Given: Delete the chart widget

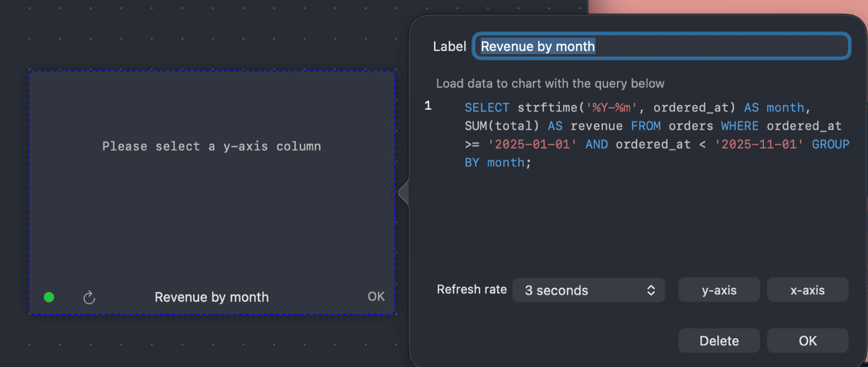Looking at the screenshot, I should (719, 340).
